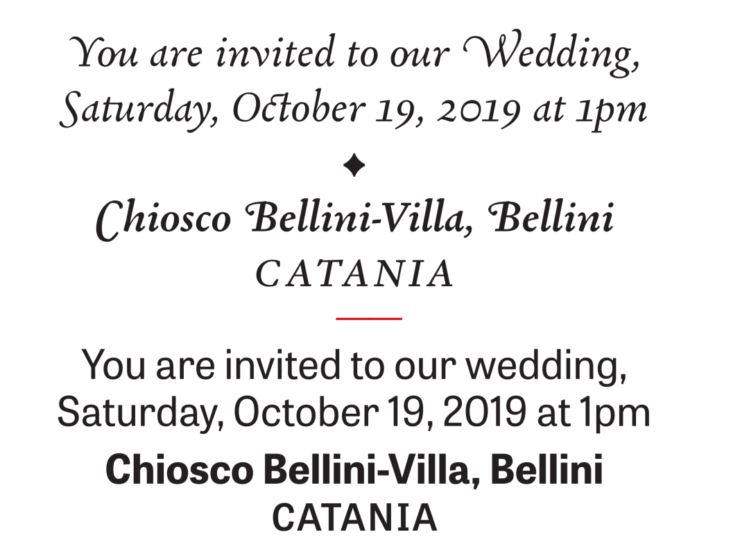This screenshot has width=749, height=560.
Task: Click the italic letterspaced "CATANIA" heading
Action: [355, 274]
